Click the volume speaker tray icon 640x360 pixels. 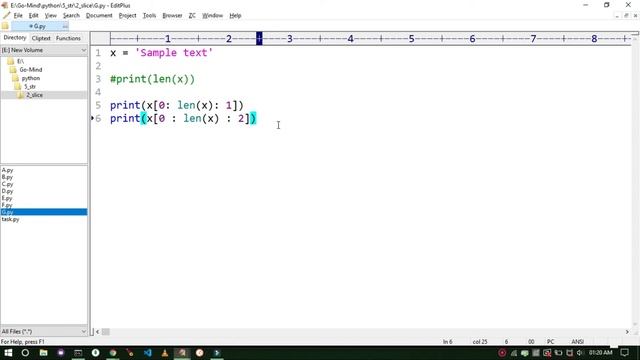coord(580,353)
